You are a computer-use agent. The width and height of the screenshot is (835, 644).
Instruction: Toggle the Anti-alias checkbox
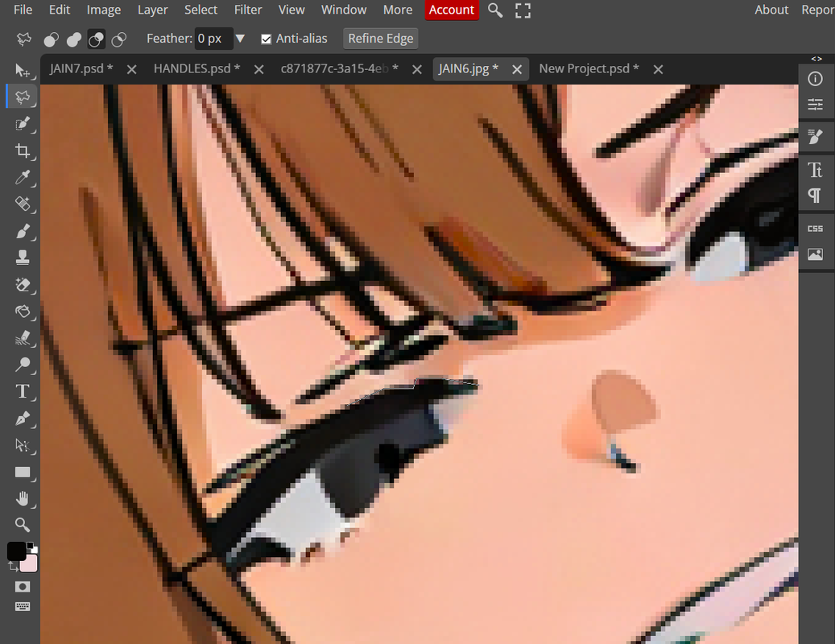(x=267, y=39)
